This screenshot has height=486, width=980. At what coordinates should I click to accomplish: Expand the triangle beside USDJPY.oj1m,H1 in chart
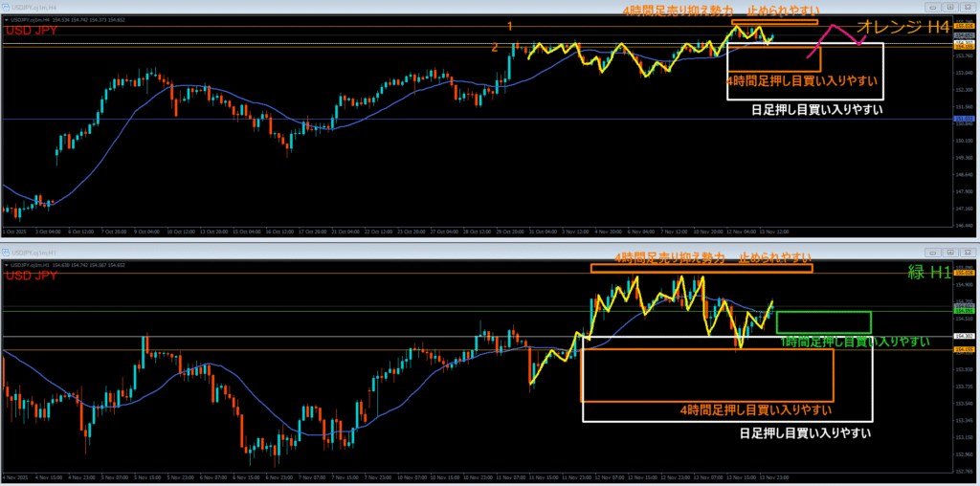(6, 266)
